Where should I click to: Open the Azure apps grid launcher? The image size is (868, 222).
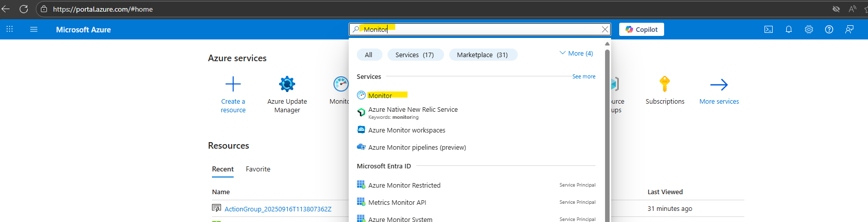click(x=10, y=29)
